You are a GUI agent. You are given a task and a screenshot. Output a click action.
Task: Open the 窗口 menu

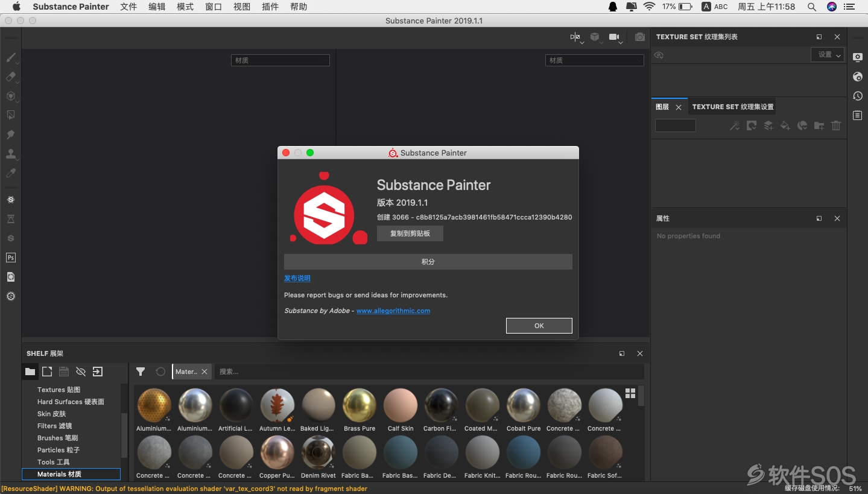[x=214, y=7]
